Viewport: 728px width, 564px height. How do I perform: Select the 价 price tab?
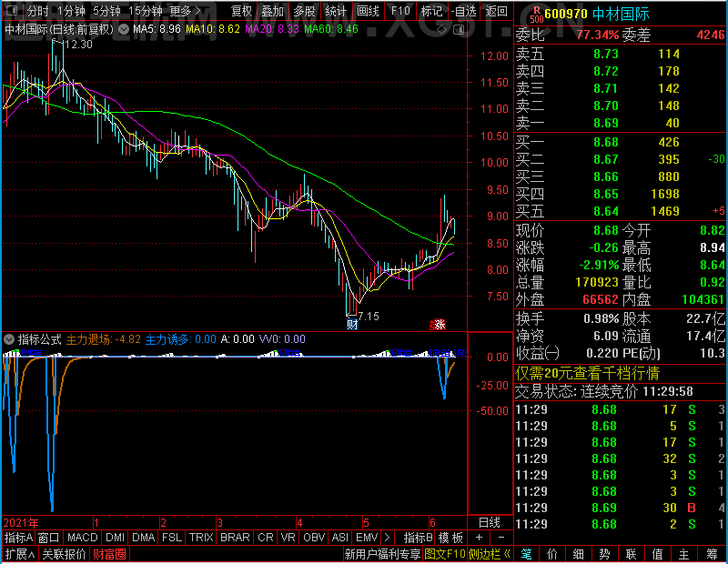pyautogui.click(x=552, y=554)
